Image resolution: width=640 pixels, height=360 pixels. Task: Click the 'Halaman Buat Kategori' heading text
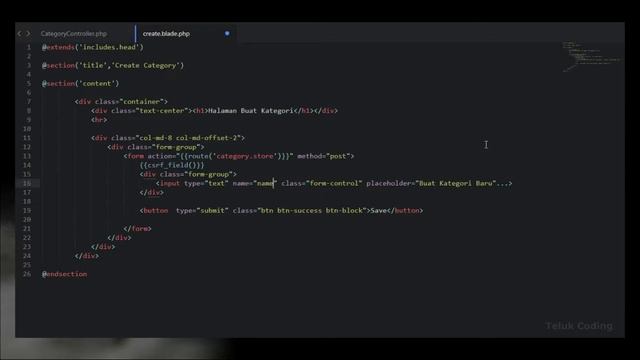pos(251,111)
